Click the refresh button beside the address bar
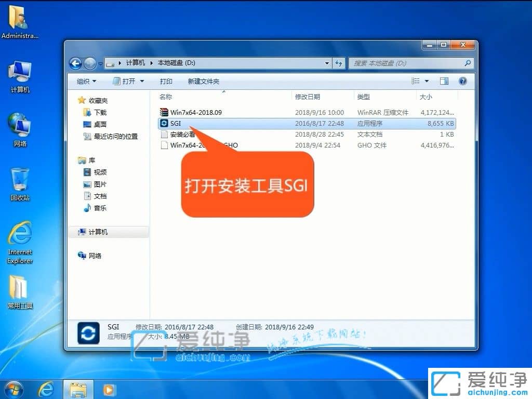Screen dimensions: 532x399 (x=339, y=63)
